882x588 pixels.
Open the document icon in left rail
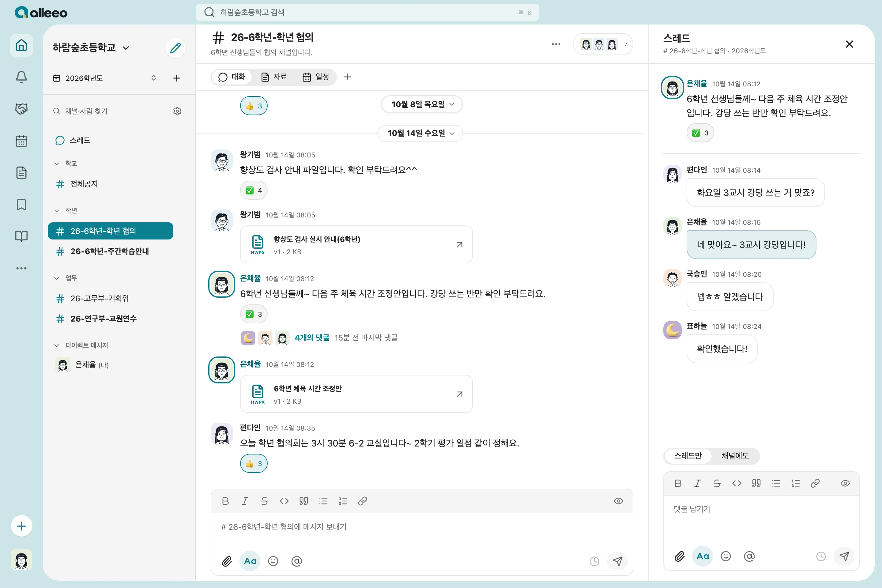21,173
